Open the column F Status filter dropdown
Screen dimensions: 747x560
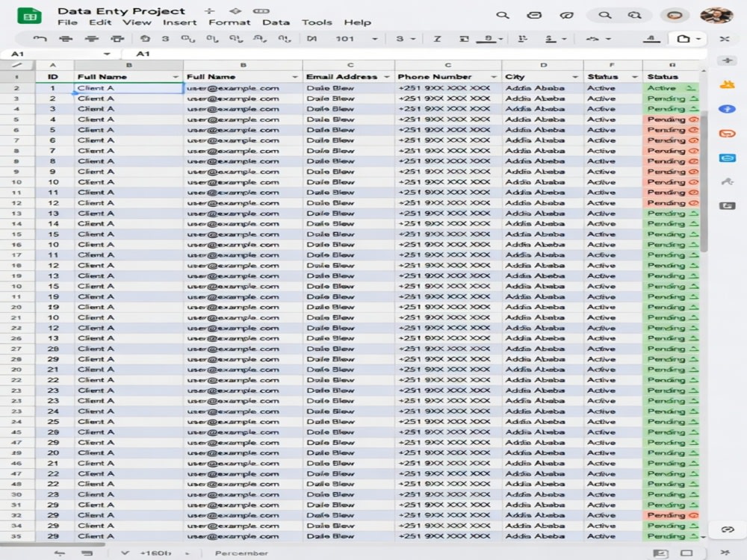634,77
